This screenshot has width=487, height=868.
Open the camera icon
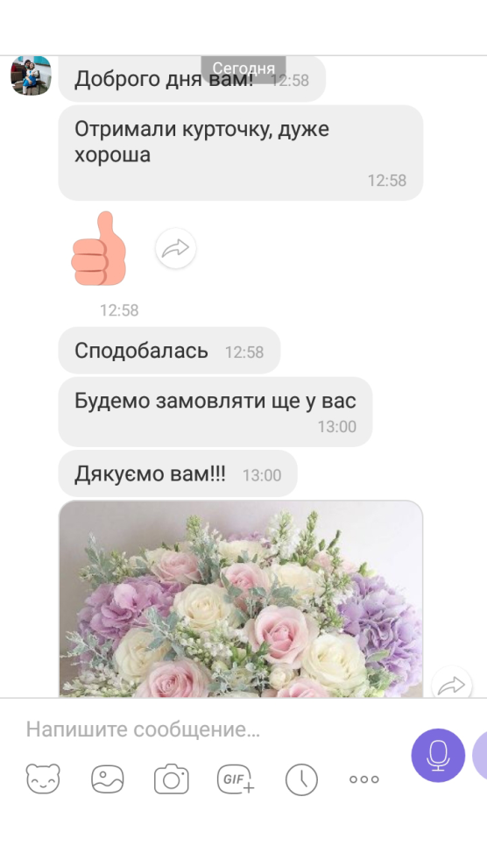click(x=172, y=779)
